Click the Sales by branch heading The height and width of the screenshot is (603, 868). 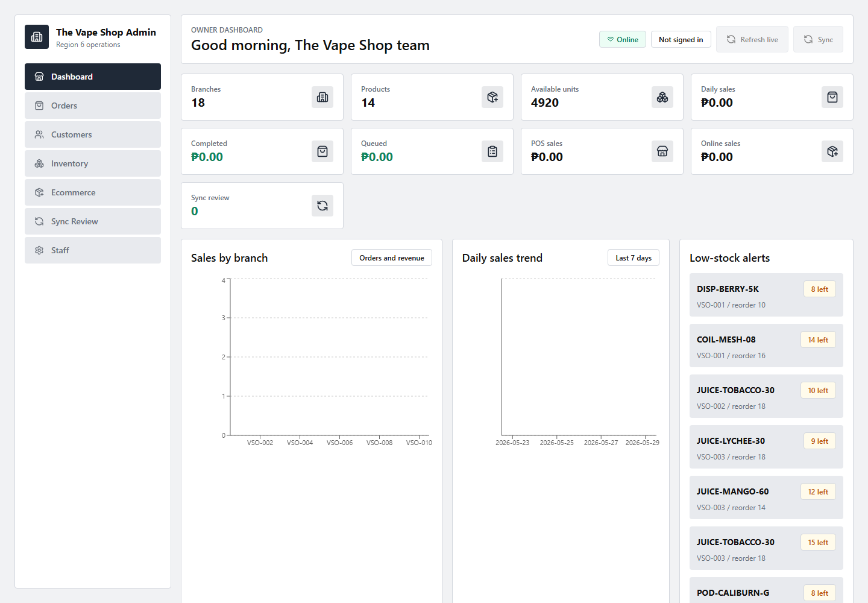coord(229,257)
